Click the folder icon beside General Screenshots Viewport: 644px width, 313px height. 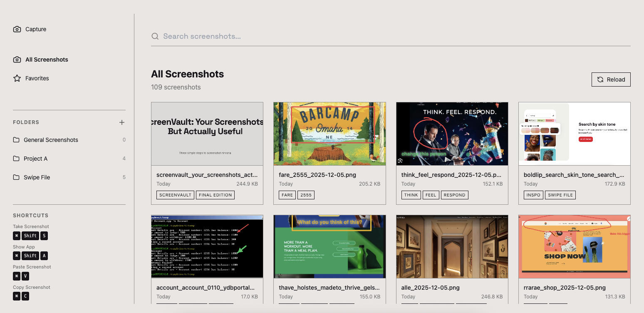click(17, 140)
